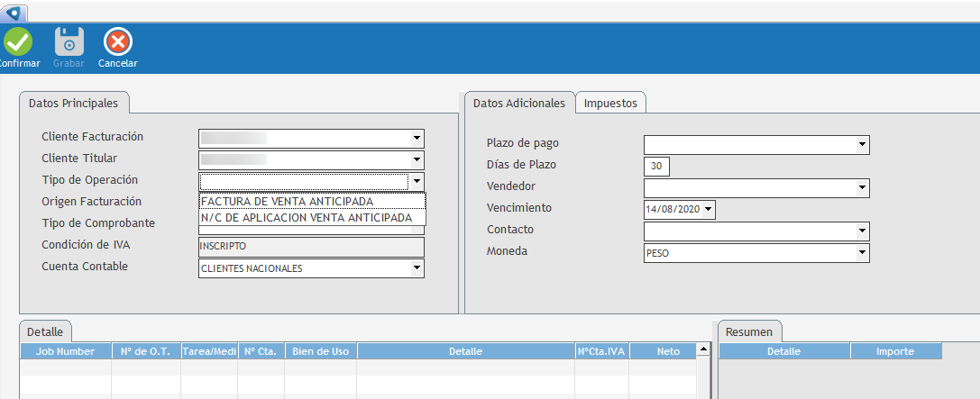Click the green Confirmar checkmark icon
Image resolution: width=980 pixels, height=399 pixels.
[x=17, y=42]
